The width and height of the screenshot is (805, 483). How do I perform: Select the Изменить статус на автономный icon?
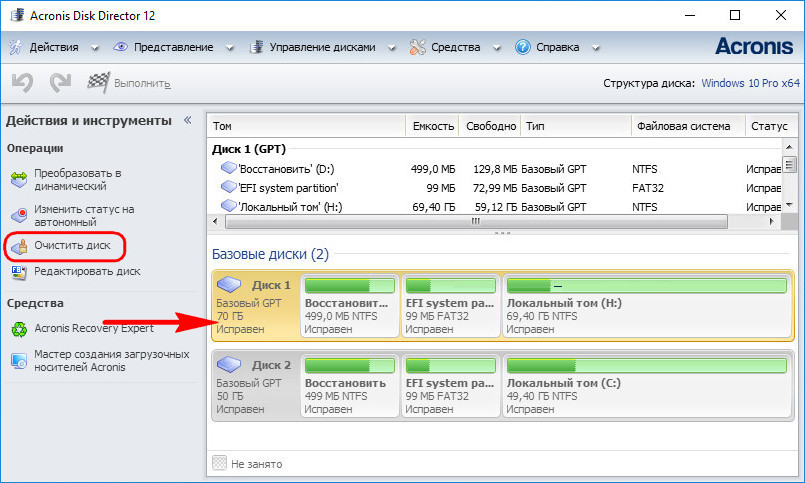[19, 216]
